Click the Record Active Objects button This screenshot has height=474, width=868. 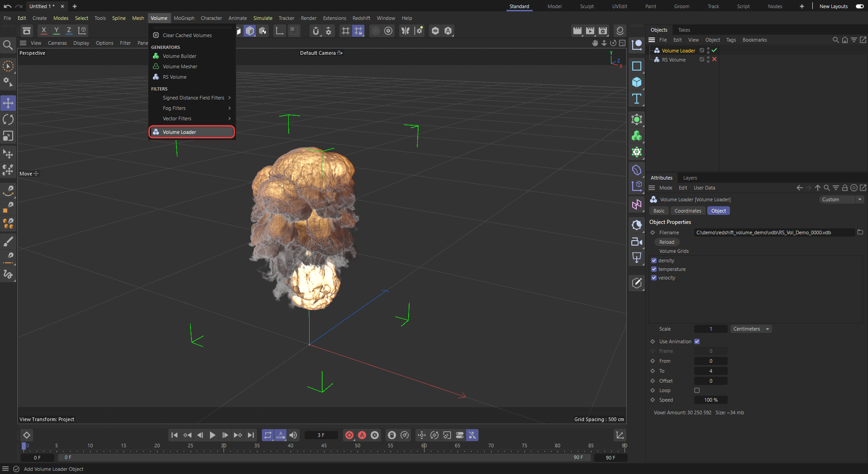pyautogui.click(x=349, y=435)
